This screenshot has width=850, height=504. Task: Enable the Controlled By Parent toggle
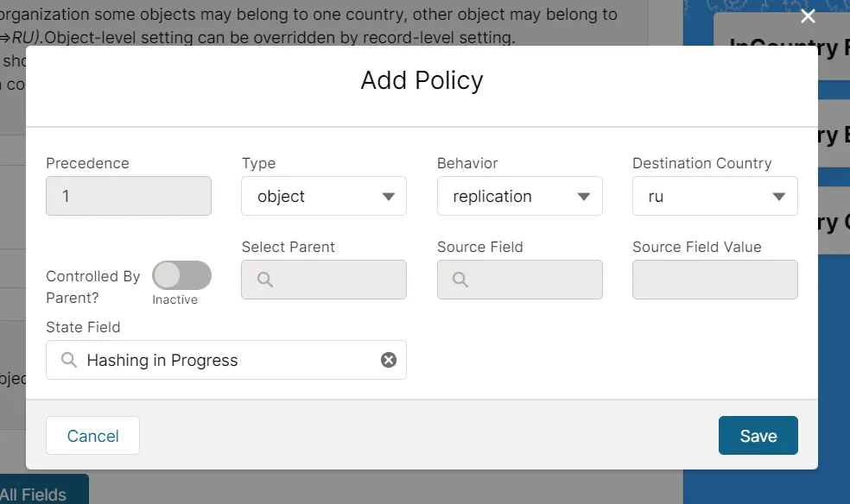[181, 274]
